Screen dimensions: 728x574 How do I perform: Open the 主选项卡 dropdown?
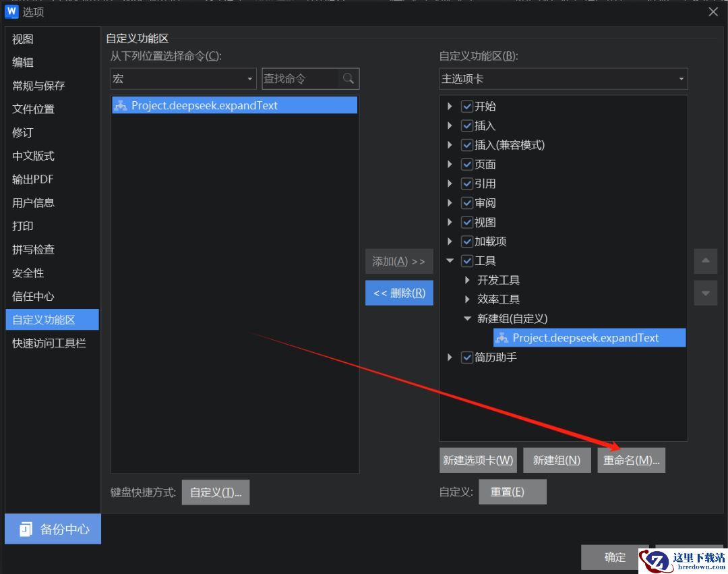[563, 79]
